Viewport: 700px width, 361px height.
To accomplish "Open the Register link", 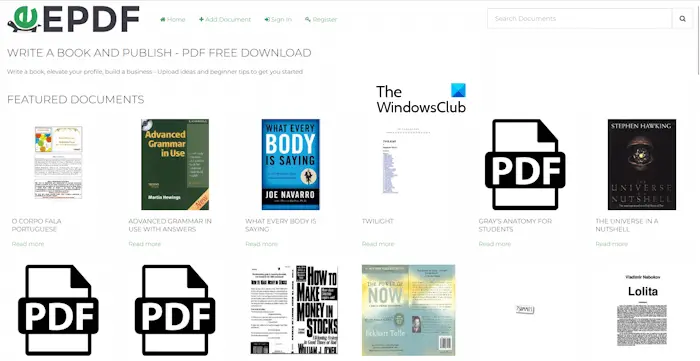I will (321, 19).
